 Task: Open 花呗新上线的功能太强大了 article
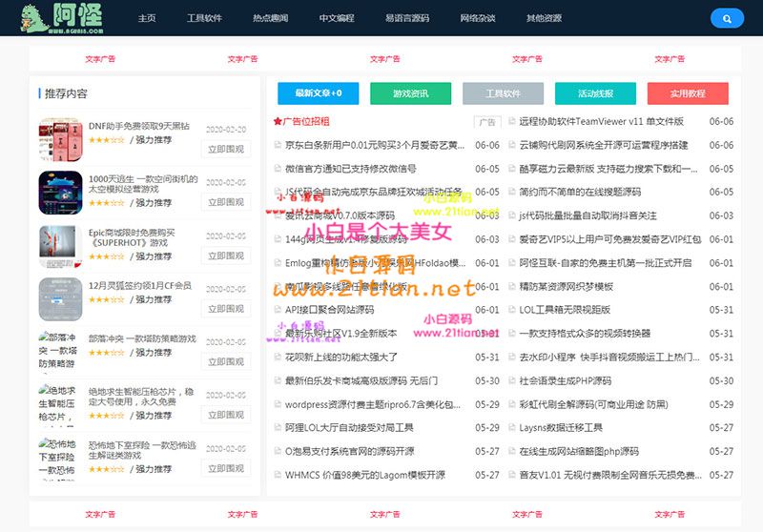click(341, 357)
